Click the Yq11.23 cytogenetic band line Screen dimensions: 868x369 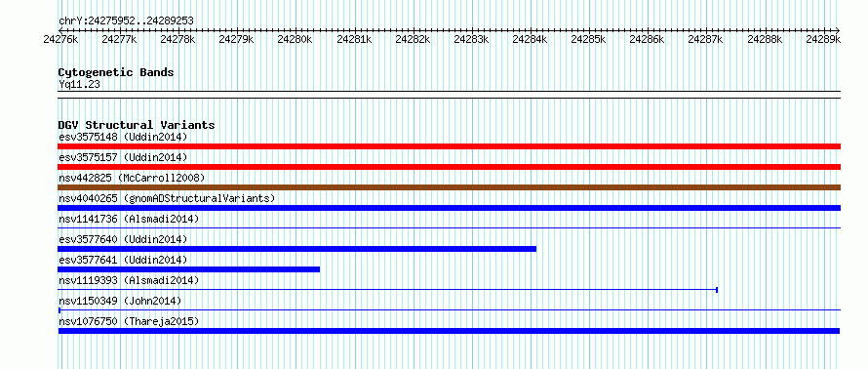[449, 95]
